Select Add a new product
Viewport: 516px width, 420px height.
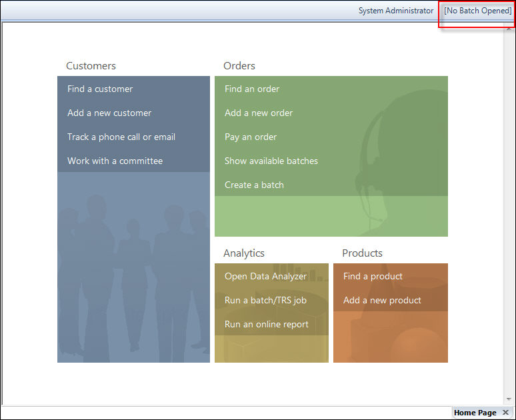[x=382, y=301]
